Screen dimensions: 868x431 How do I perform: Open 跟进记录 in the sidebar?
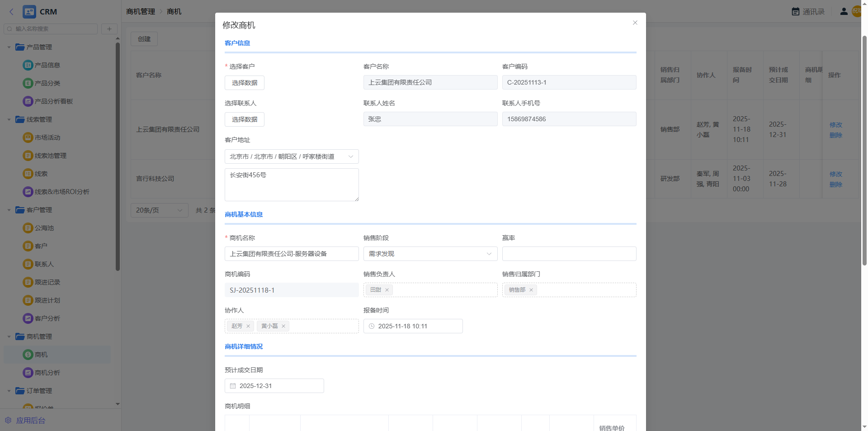(x=47, y=282)
